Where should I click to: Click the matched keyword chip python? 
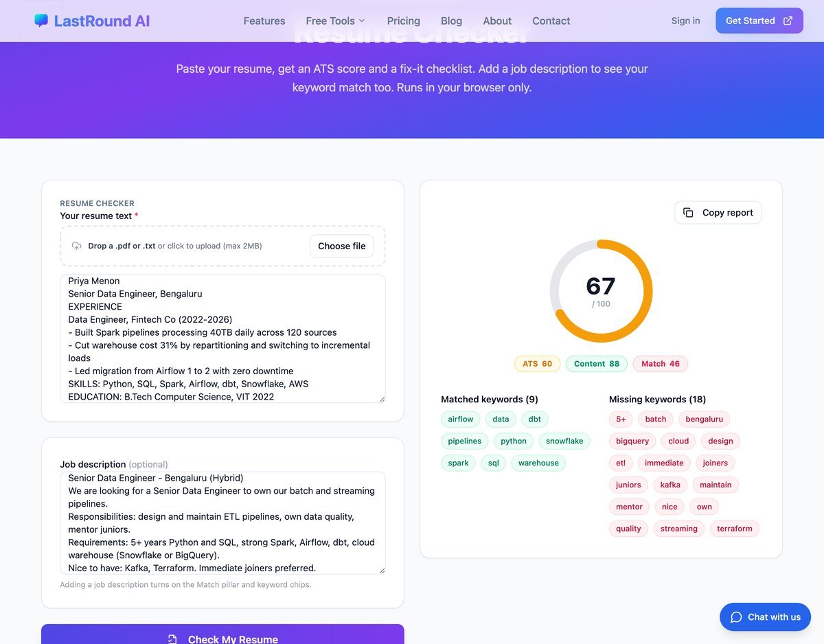514,441
